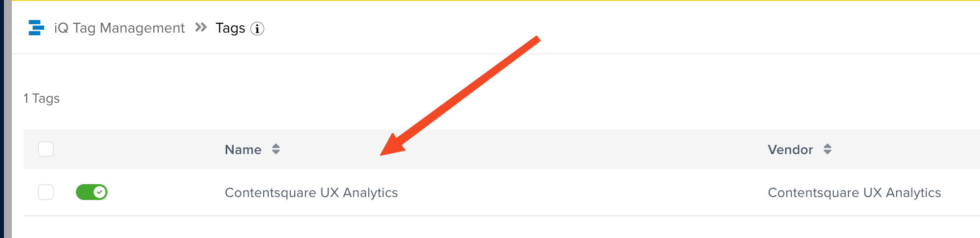Click the Name column header label
The height and width of the screenshot is (238, 980).
243,150
